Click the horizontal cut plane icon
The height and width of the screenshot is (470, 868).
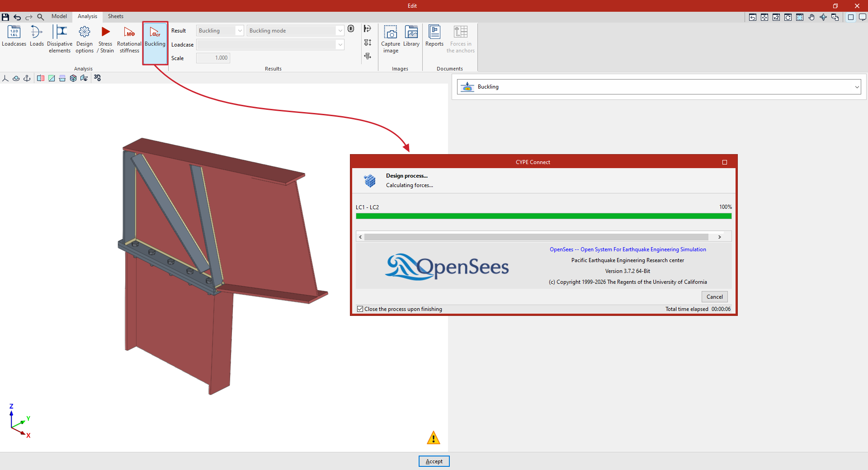tap(62, 78)
